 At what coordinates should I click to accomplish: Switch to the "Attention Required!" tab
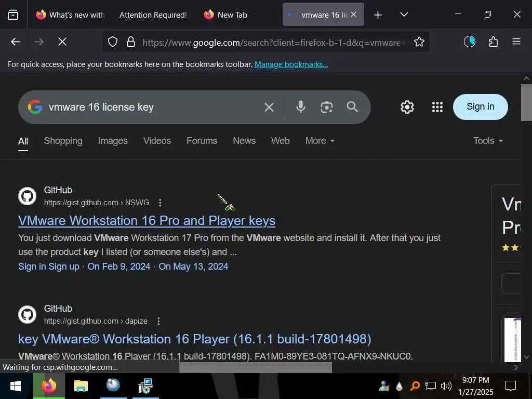(153, 15)
